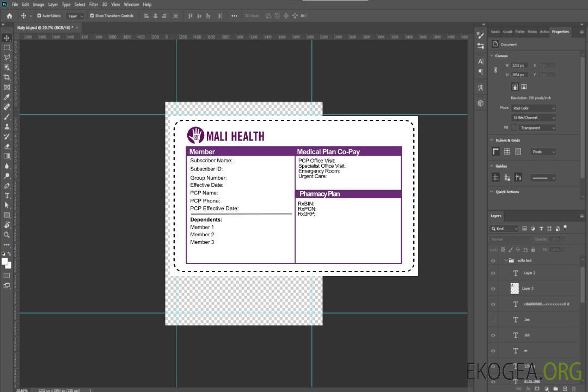Open the Filter menu
Screen dimensions: 588x392
click(x=94, y=4)
